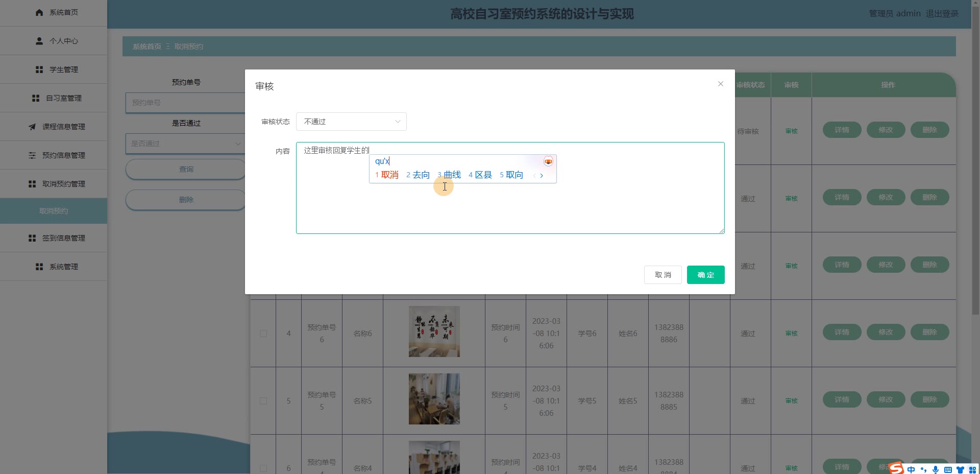Viewport: 980px width, 474px height.
Task: Click 确定 to confirm the review
Action: (x=706, y=275)
